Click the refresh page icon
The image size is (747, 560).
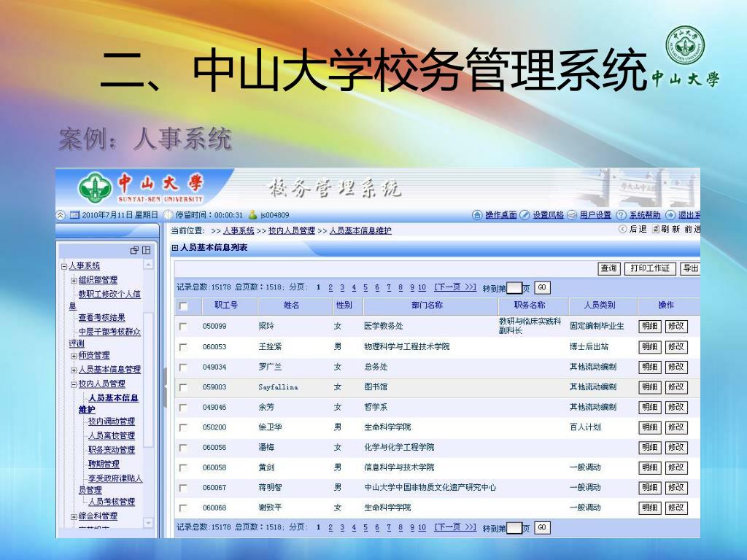pyautogui.click(x=656, y=229)
